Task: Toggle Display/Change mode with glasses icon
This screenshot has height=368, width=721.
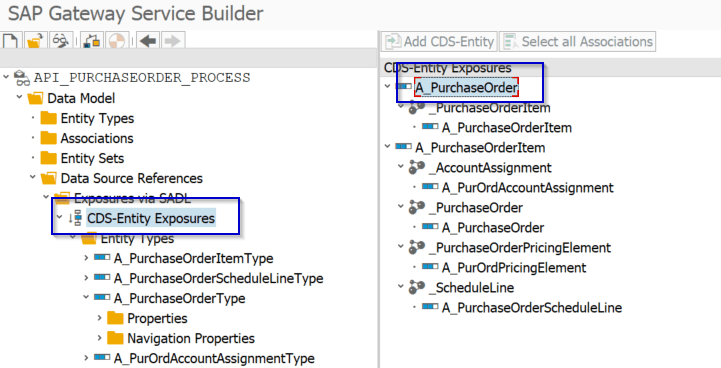Action: click(x=60, y=41)
